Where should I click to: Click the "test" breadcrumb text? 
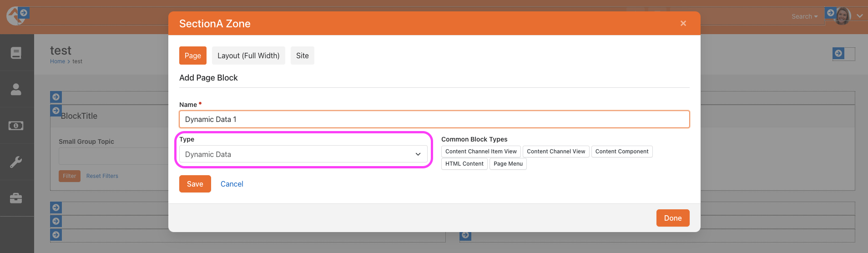77,61
